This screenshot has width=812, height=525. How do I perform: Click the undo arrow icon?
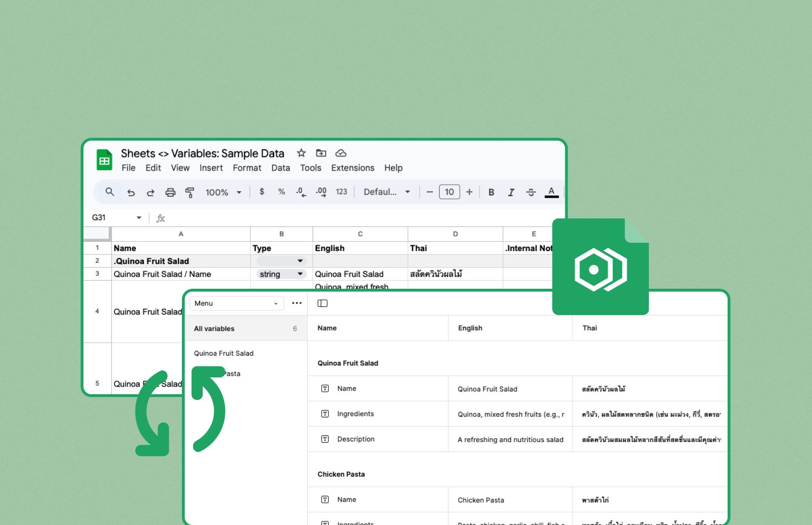131,192
